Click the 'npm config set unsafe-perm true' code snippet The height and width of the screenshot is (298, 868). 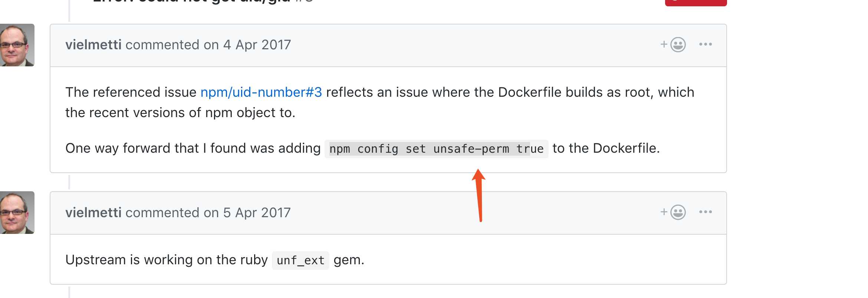[x=436, y=149]
